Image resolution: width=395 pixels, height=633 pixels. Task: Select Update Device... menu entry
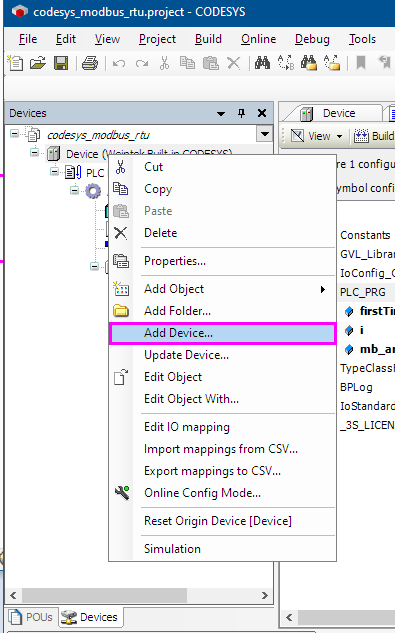coord(223,355)
